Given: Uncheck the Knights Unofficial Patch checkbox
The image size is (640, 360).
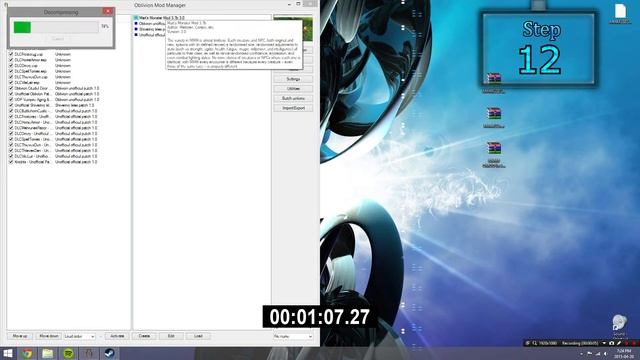Looking at the screenshot, I should pos(11,162).
